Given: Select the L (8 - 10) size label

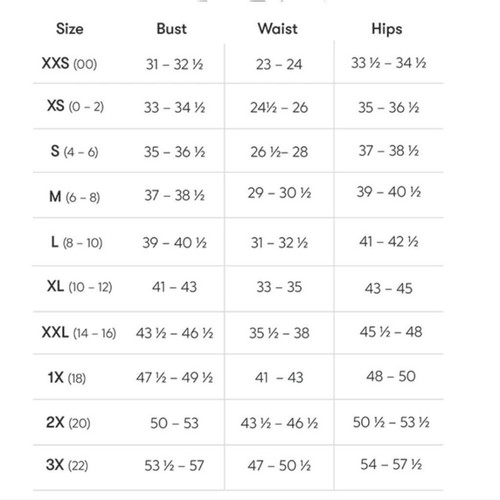Looking at the screenshot, I should (x=77, y=242).
